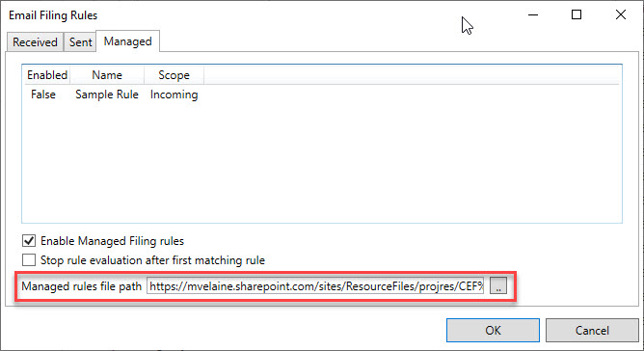
Task: Minimize the Email Filing Rules window
Action: 533,15
